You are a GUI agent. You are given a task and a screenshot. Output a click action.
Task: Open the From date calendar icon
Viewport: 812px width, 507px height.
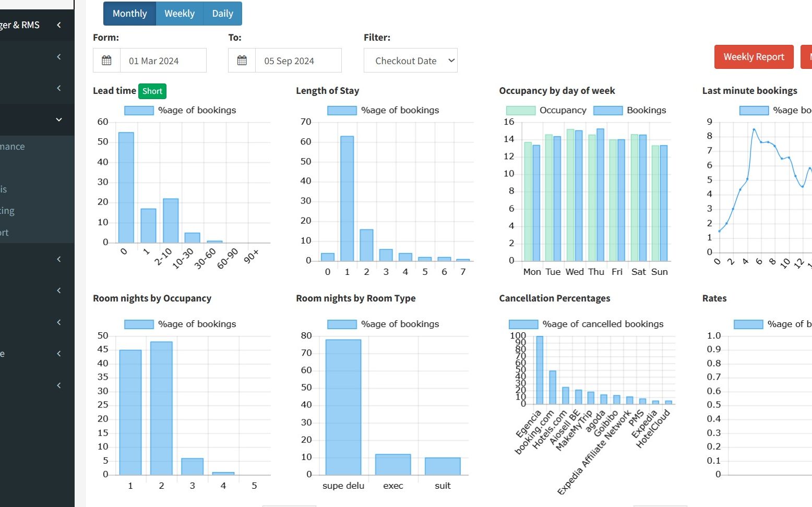[x=106, y=61]
